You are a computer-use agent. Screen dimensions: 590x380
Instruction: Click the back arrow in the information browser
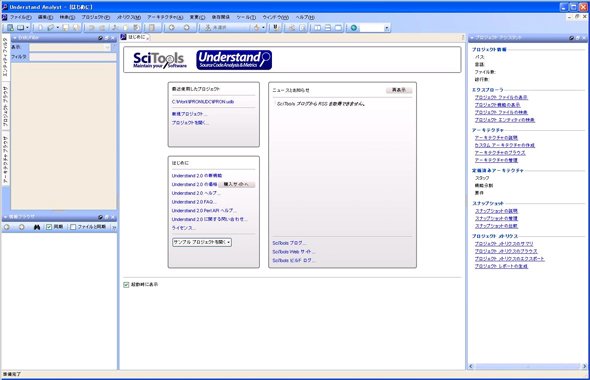(7, 227)
